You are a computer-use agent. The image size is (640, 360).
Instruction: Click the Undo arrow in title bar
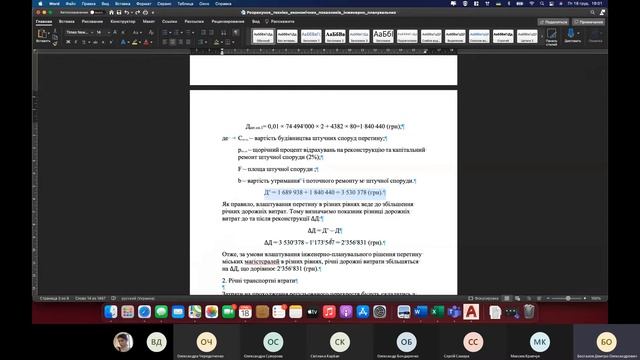coord(127,13)
